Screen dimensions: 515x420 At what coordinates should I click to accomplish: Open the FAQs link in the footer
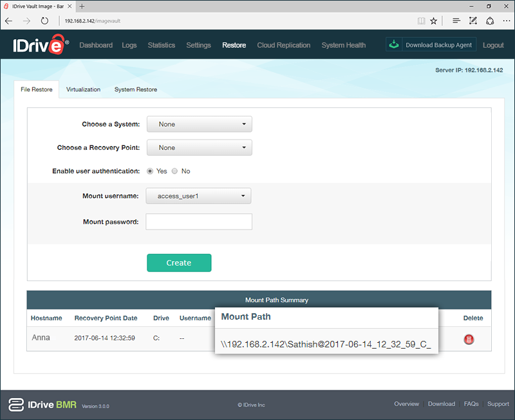click(471, 403)
